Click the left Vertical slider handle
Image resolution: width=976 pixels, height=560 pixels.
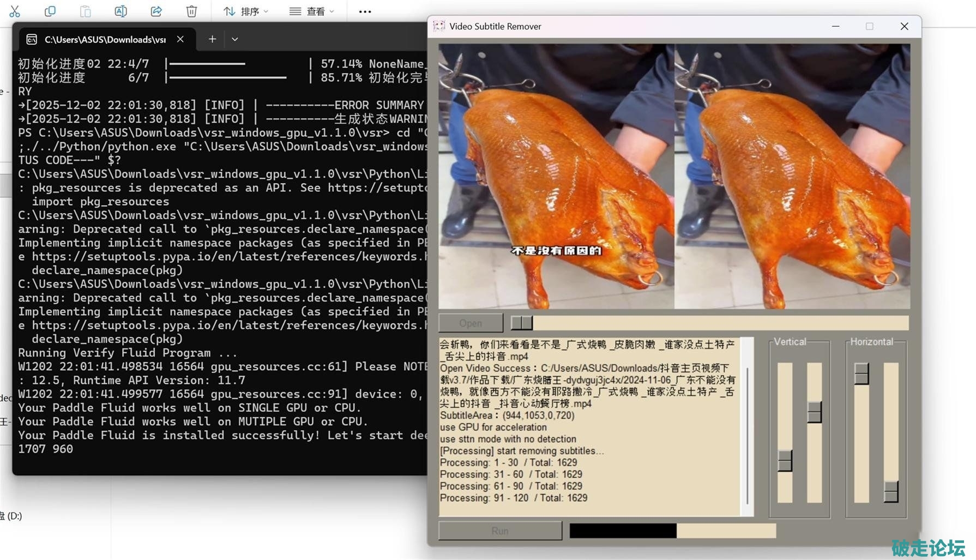(x=785, y=461)
